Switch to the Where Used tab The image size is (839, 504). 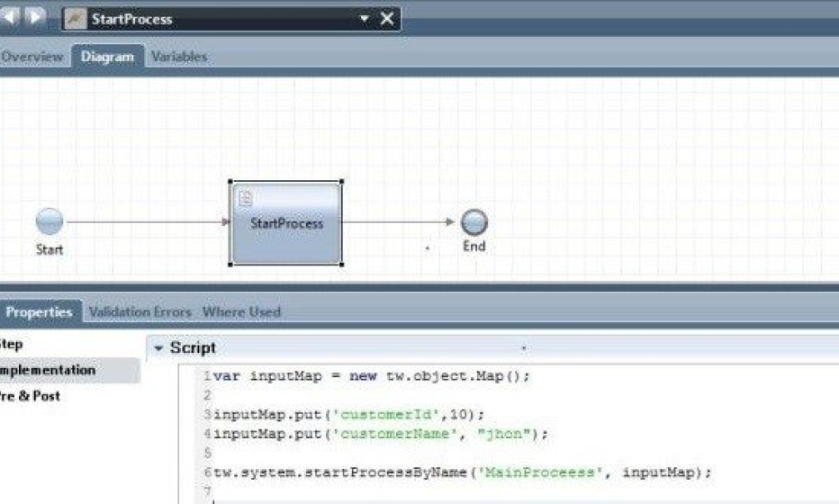tap(241, 312)
